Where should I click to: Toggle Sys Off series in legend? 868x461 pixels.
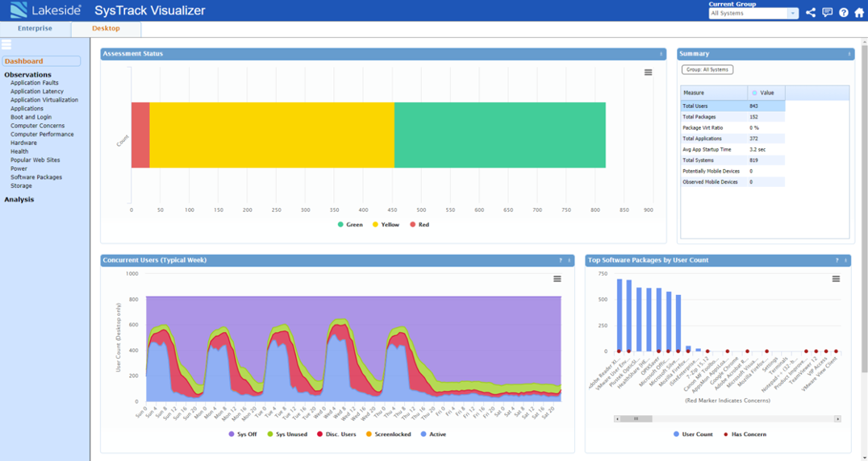tap(243, 434)
